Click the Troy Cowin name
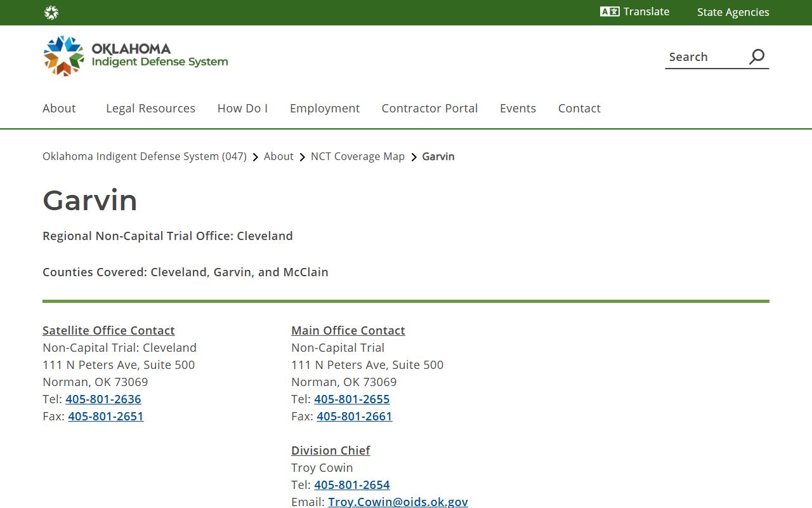812x508 pixels. tap(322, 467)
